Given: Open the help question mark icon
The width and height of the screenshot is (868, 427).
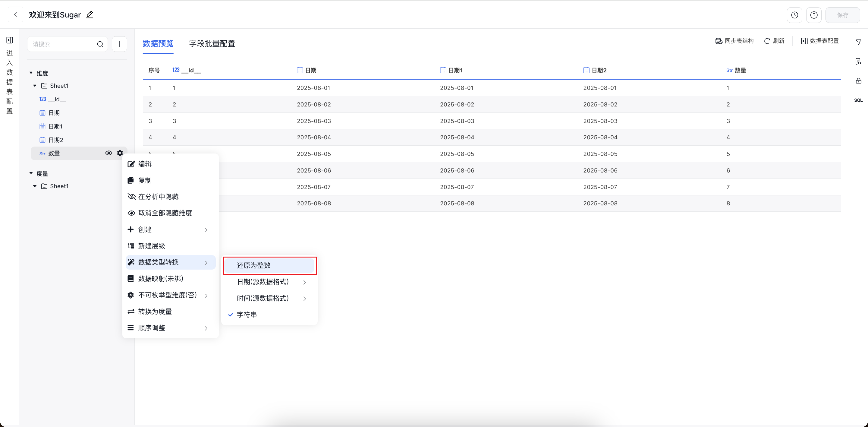Looking at the screenshot, I should 814,15.
